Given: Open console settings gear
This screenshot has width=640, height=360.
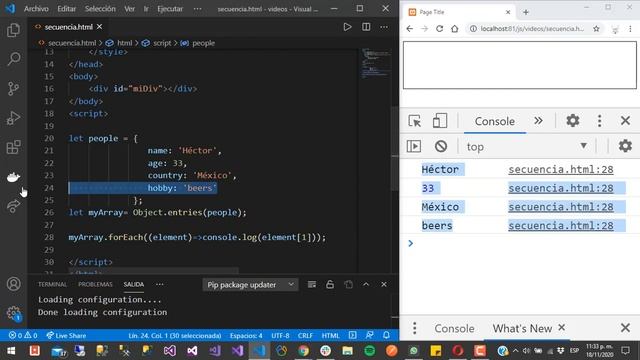Looking at the screenshot, I should [x=625, y=146].
